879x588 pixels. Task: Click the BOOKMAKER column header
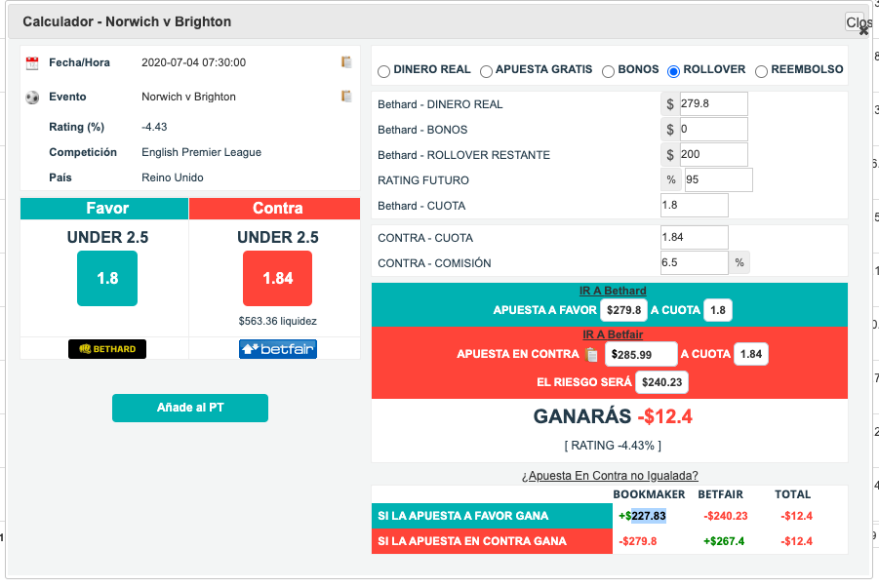[x=649, y=494]
